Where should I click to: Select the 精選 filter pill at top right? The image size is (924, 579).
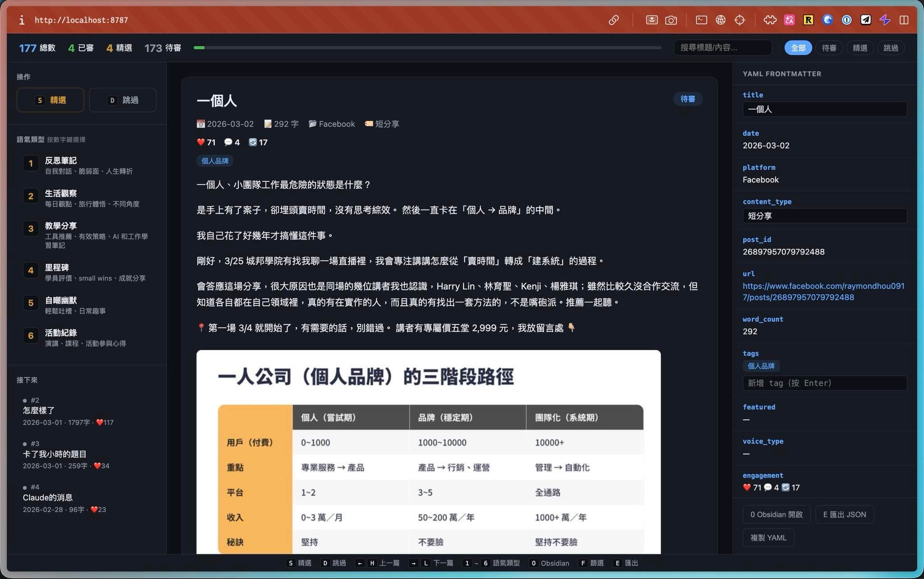(x=859, y=48)
